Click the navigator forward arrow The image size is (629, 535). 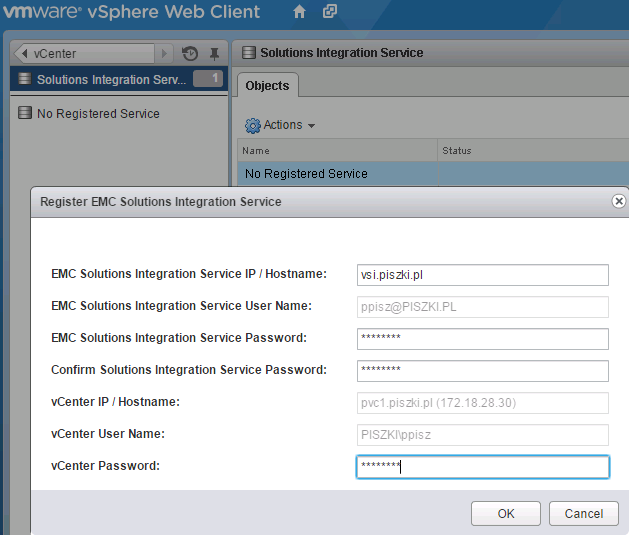(166, 53)
